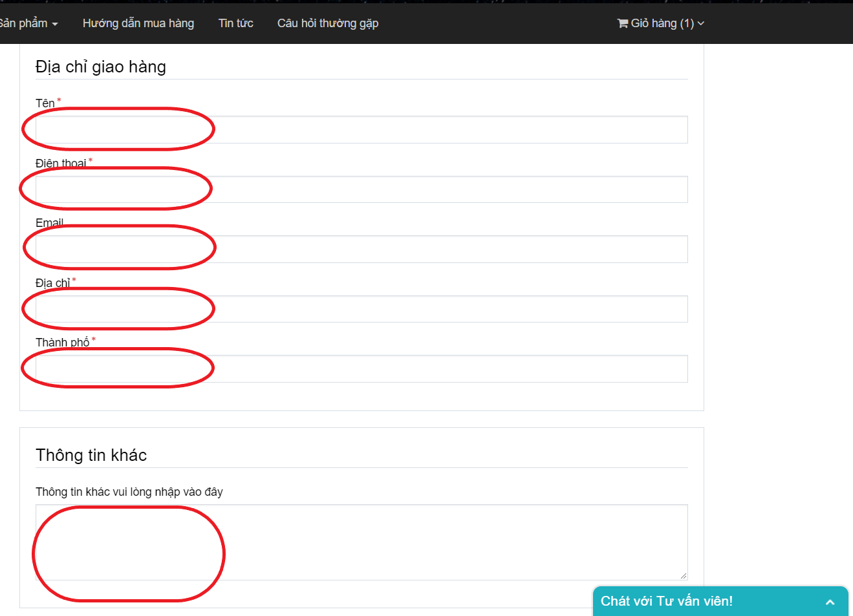This screenshot has height=616, width=853.
Task: Click the label Thông tin khác vui lòng nhập vào đây
Action: pos(129,492)
